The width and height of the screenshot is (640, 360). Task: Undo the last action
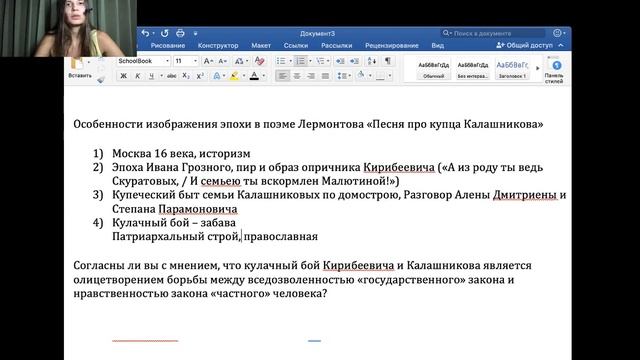[x=145, y=33]
